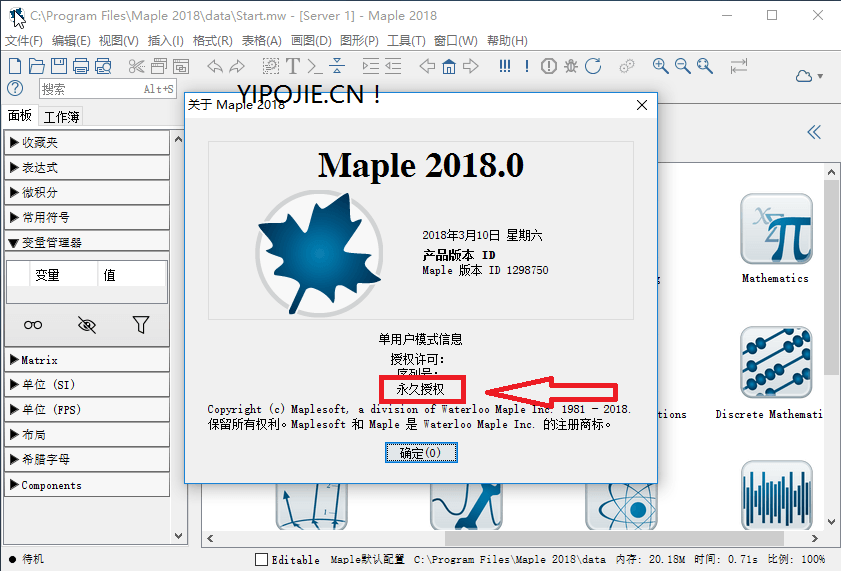Open debugger bug icon

(571, 66)
